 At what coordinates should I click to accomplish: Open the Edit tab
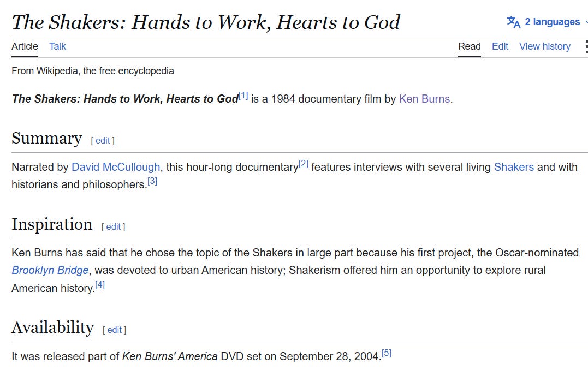click(x=500, y=46)
